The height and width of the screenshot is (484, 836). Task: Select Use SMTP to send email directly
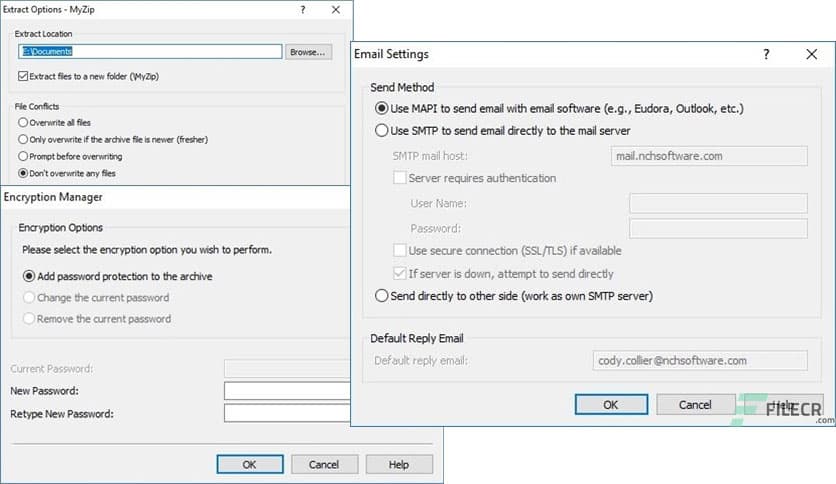tap(381, 131)
